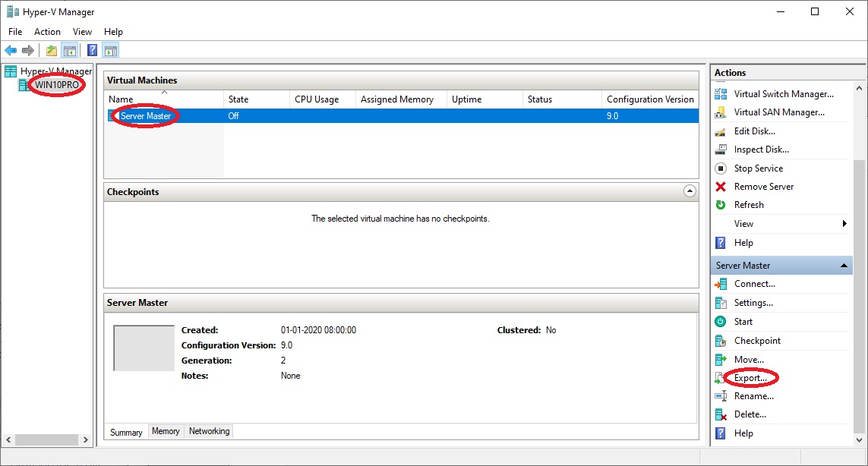This screenshot has width=868, height=466.
Task: Click the Checkpoint icon in Actions
Action: pyautogui.click(x=721, y=341)
